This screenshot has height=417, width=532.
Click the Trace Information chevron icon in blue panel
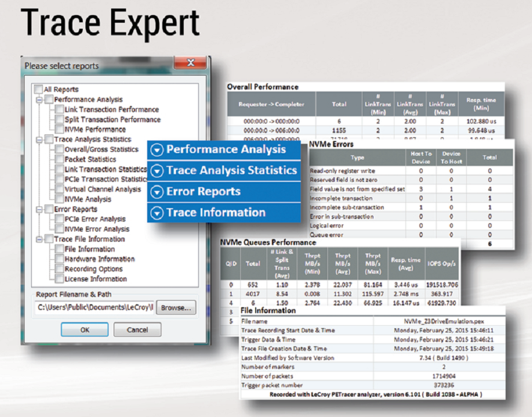pyautogui.click(x=157, y=213)
